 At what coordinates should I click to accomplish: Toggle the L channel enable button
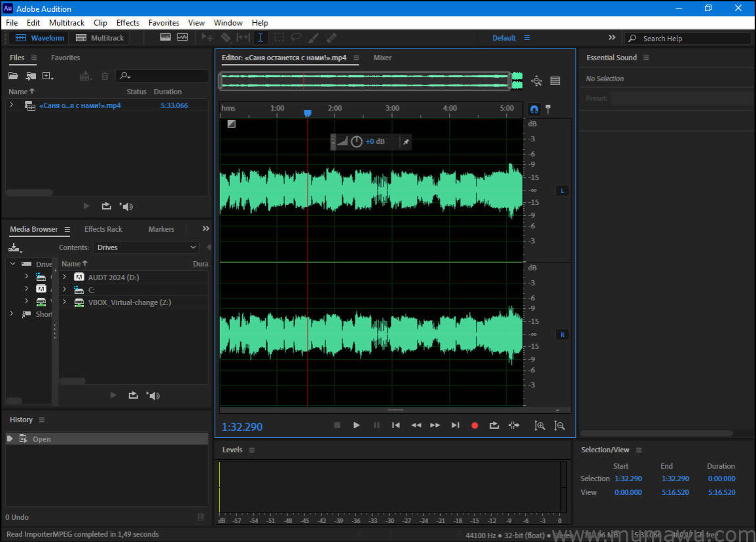(562, 190)
